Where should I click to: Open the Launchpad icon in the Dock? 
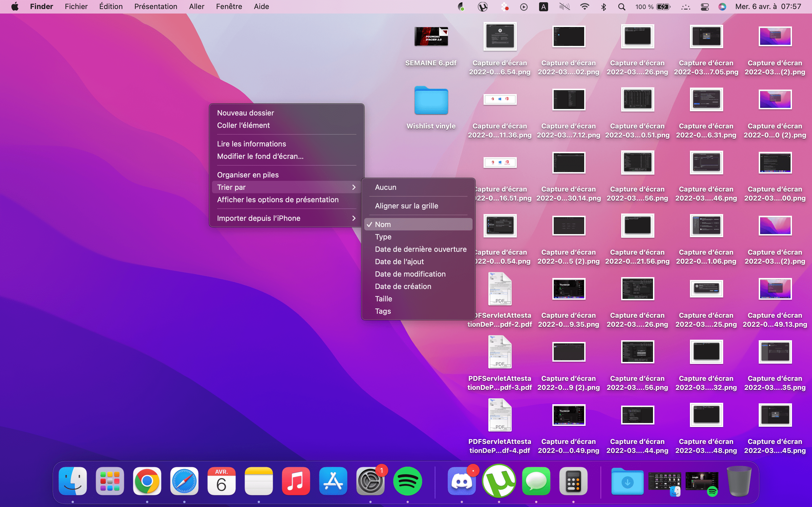(x=110, y=481)
